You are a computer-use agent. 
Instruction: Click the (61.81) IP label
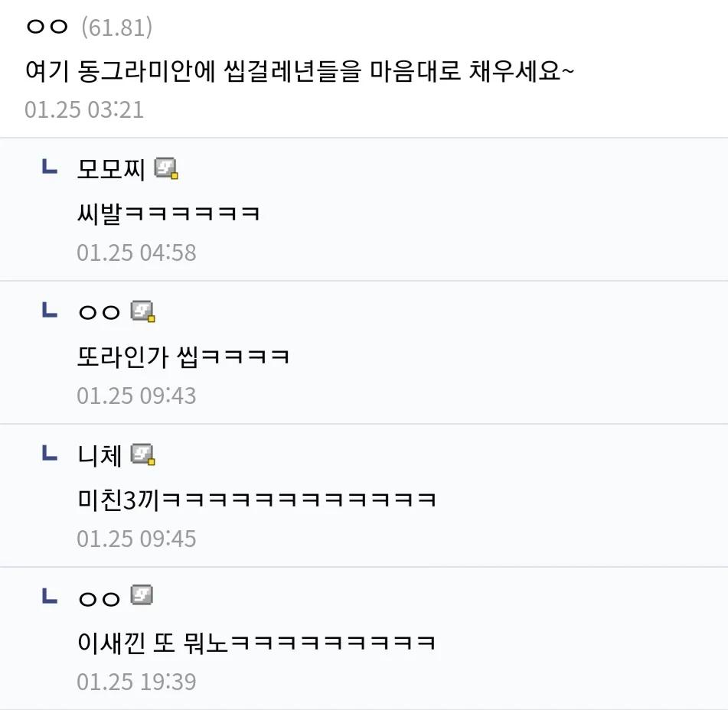(116, 28)
